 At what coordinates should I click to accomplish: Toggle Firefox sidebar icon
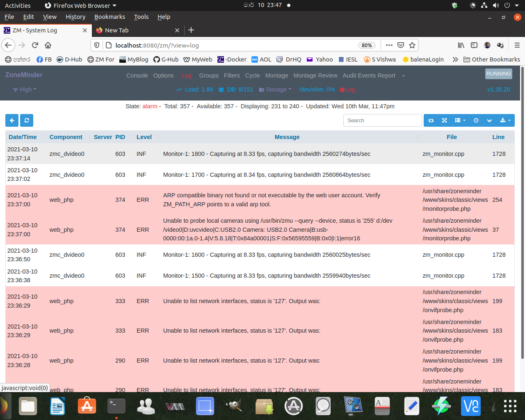coord(474,45)
